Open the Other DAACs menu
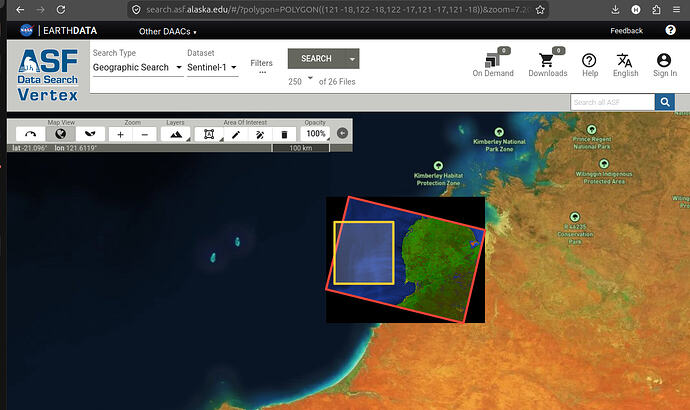This screenshot has width=690, height=410. (x=168, y=31)
